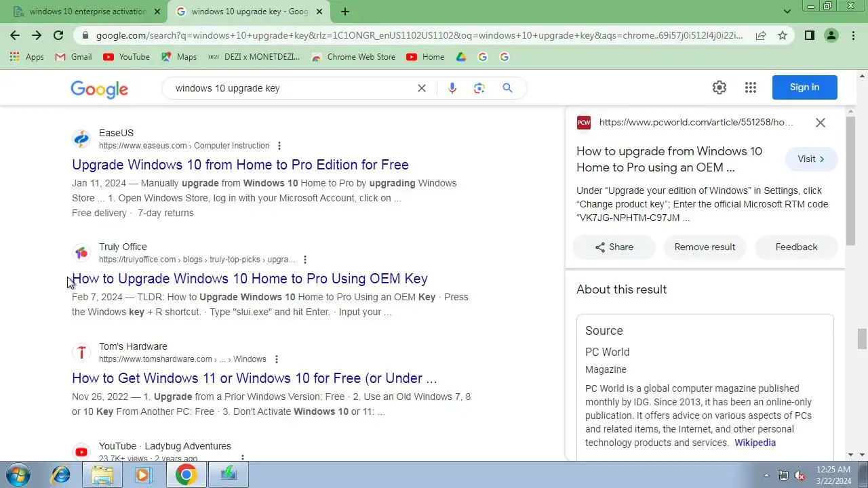Submit search with magnifier icon
The height and width of the screenshot is (488, 868).
(507, 88)
